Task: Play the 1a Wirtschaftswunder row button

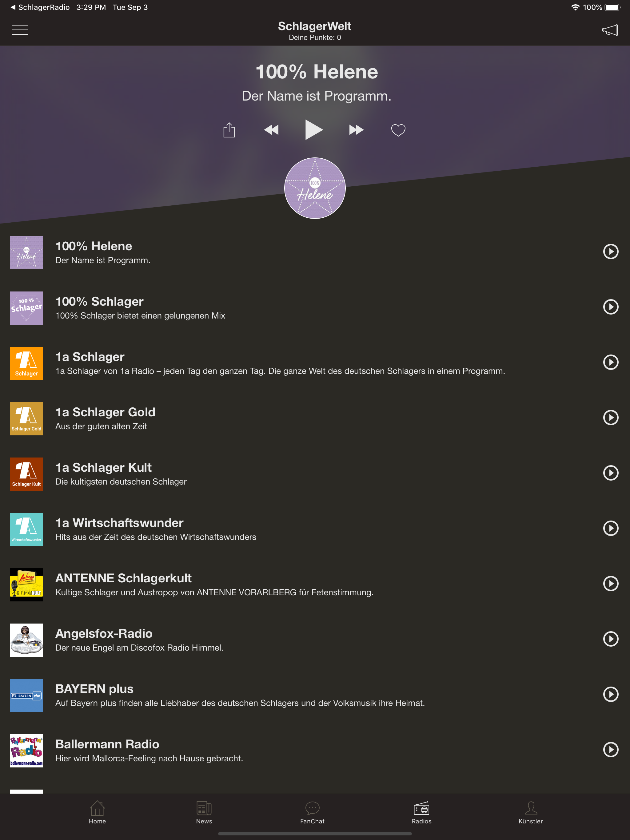Action: (x=611, y=528)
